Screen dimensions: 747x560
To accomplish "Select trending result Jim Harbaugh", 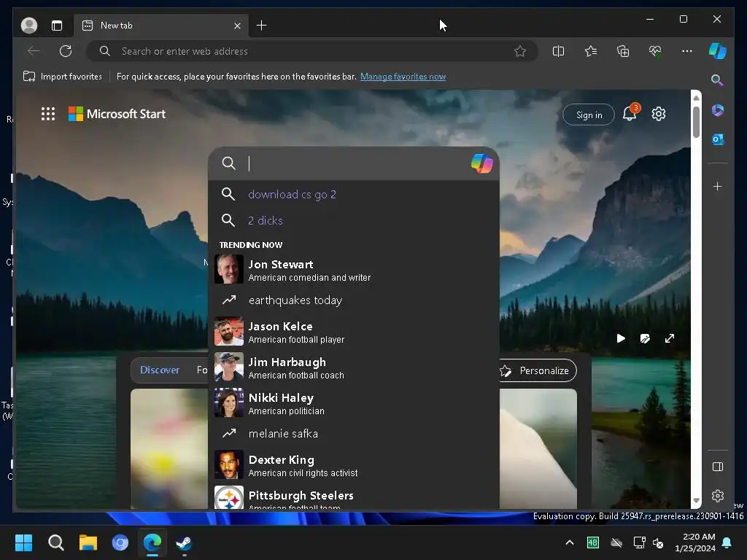I will [354, 367].
